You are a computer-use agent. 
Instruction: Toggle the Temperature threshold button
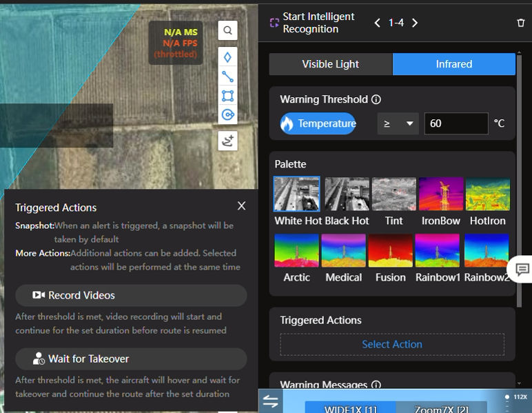point(318,124)
